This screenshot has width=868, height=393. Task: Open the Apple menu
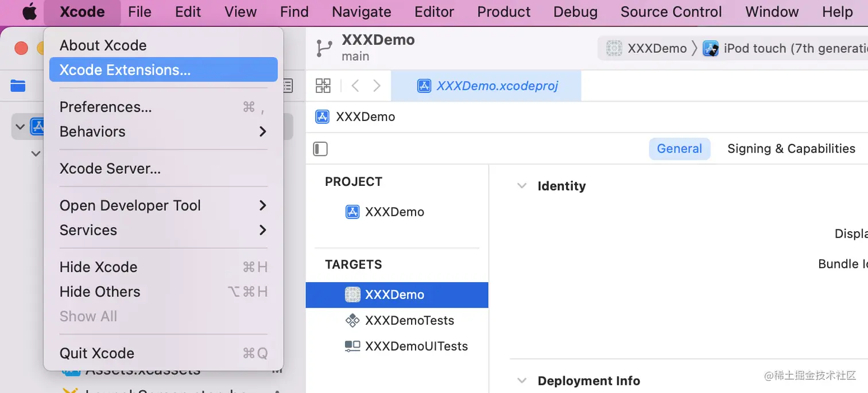pos(29,12)
